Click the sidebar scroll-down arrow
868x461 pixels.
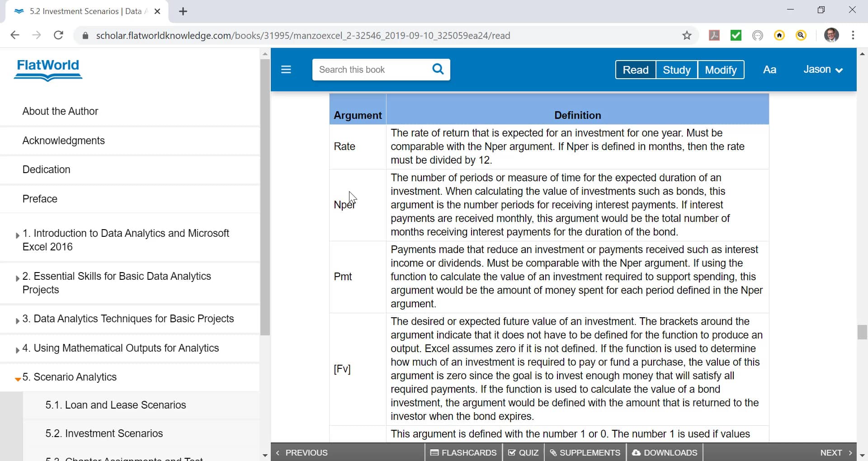[265, 456]
